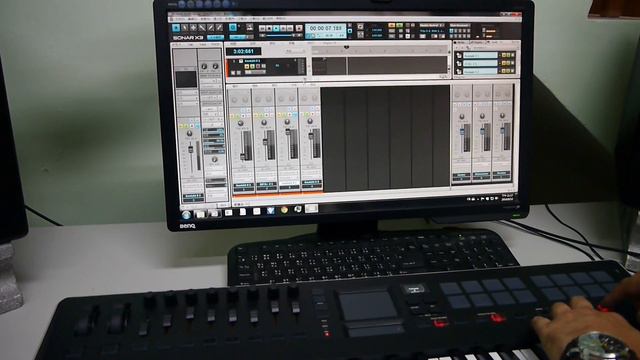
Task: Click the first bus strip volume fader
Action: (462, 131)
